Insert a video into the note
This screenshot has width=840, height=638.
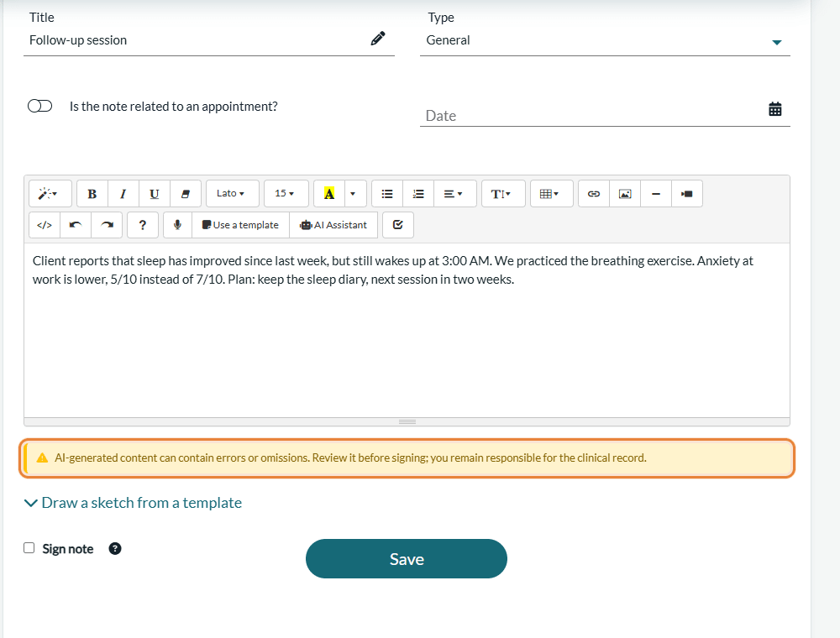(x=687, y=194)
